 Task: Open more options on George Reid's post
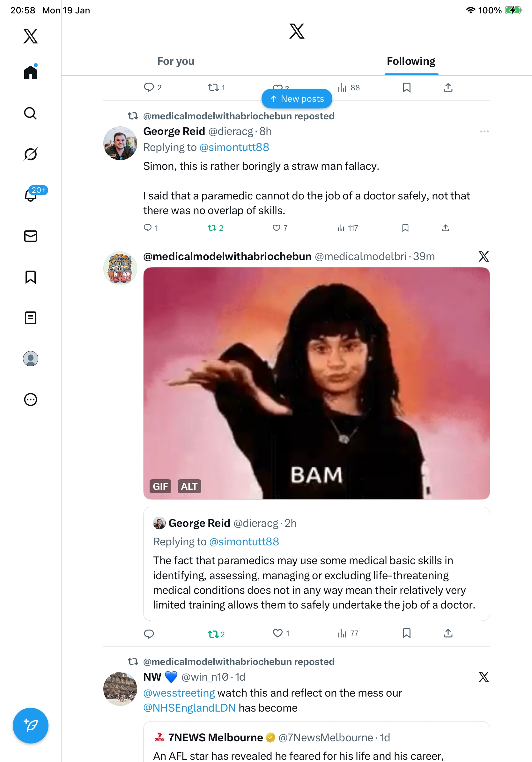[484, 131]
